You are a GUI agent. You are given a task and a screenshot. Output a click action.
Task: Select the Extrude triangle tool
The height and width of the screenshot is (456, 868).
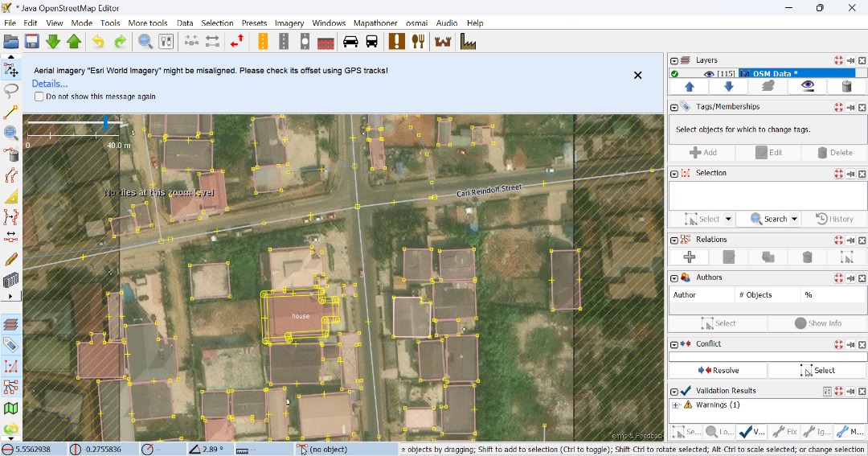coord(10,196)
